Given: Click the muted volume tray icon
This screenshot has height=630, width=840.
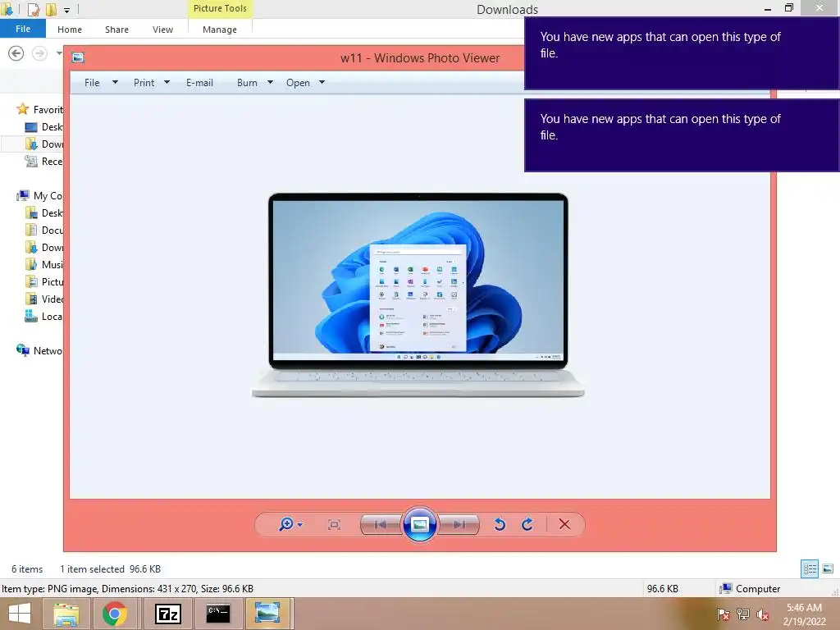Looking at the screenshot, I should tap(763, 614).
